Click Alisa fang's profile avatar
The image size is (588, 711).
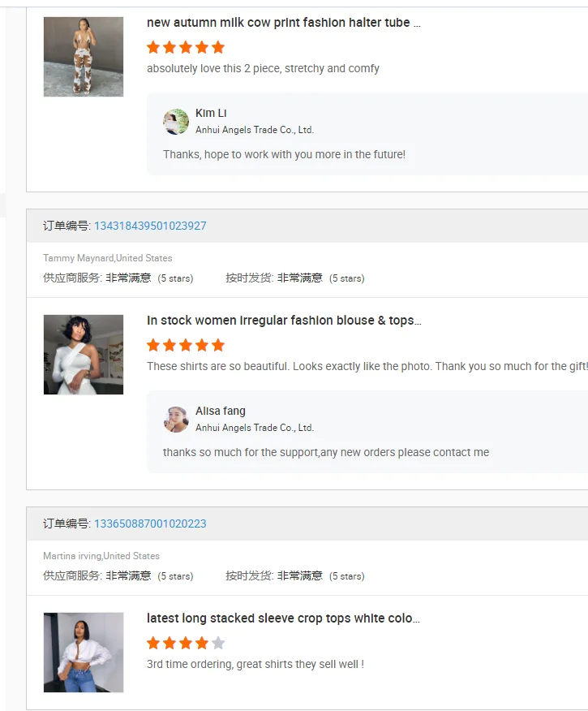coord(176,420)
